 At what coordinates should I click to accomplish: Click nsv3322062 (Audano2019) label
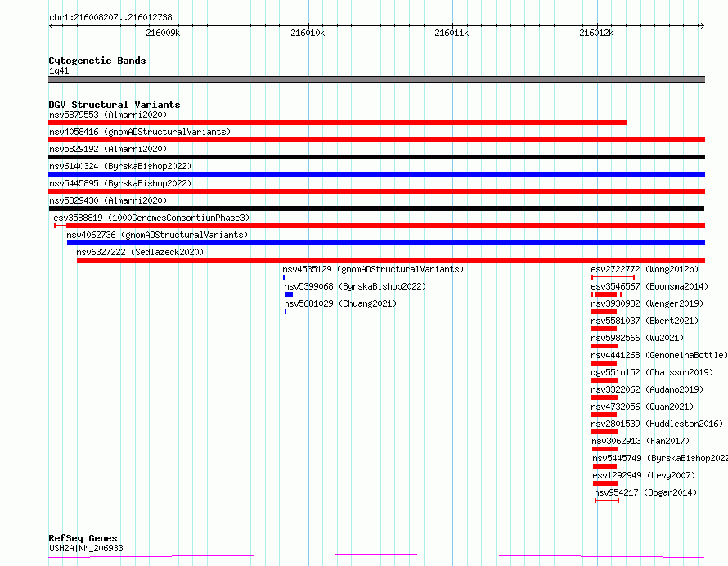click(x=647, y=389)
